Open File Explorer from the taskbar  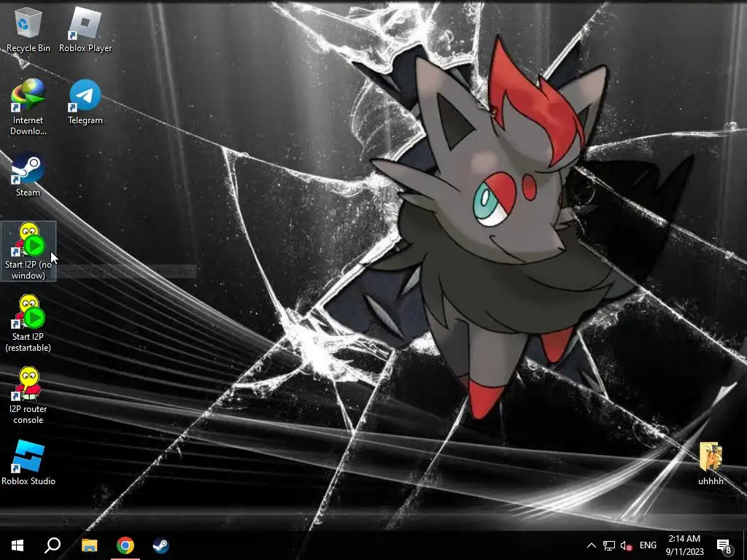pyautogui.click(x=89, y=545)
